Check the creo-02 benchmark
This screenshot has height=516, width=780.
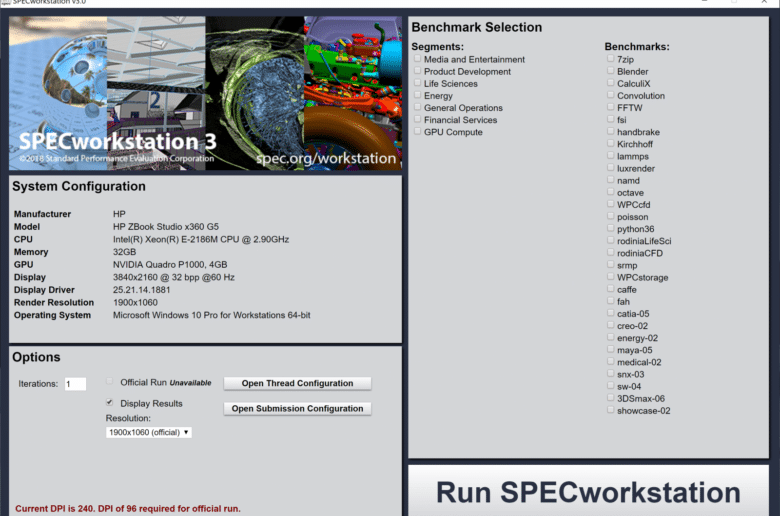(x=610, y=325)
